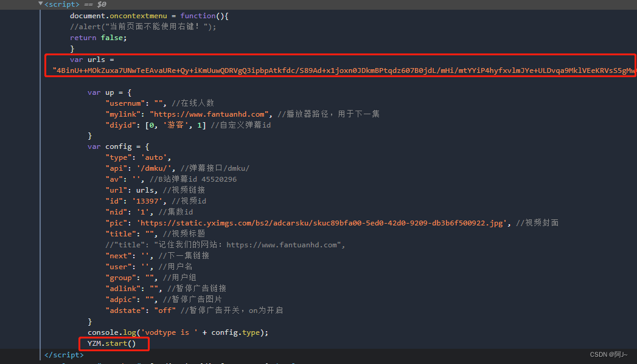
Task: Click the console.log 'vodtype is' line
Action: tap(178, 332)
